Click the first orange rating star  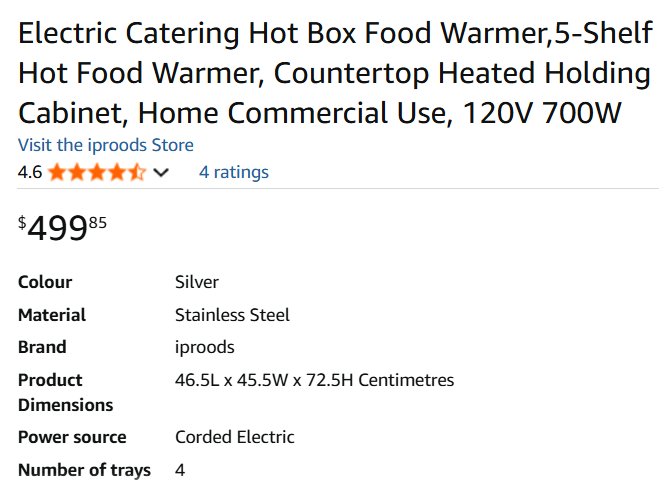coord(56,172)
